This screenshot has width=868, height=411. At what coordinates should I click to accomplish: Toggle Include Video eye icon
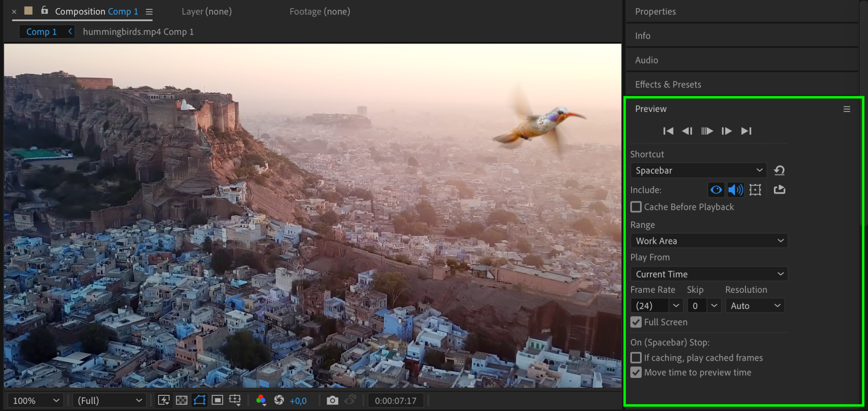click(x=716, y=190)
